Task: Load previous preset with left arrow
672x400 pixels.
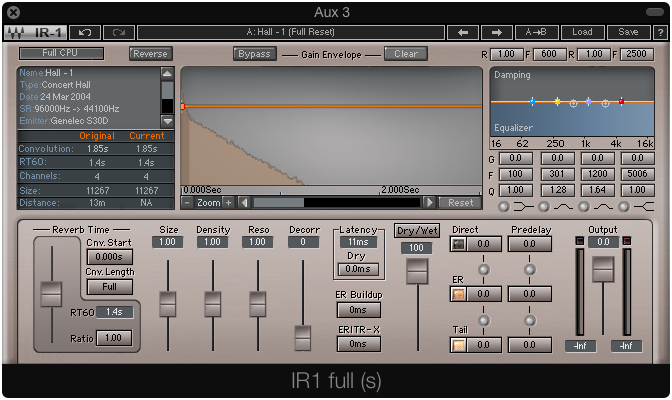Action: tap(462, 32)
